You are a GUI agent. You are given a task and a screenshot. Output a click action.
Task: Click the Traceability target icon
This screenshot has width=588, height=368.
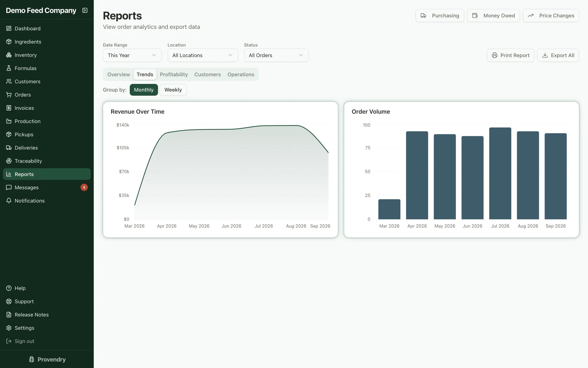click(x=9, y=161)
